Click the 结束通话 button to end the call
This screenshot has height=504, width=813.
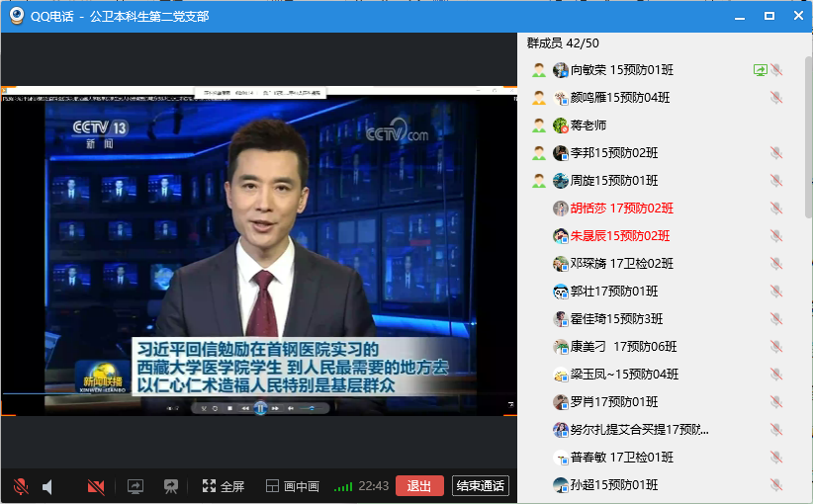480,486
